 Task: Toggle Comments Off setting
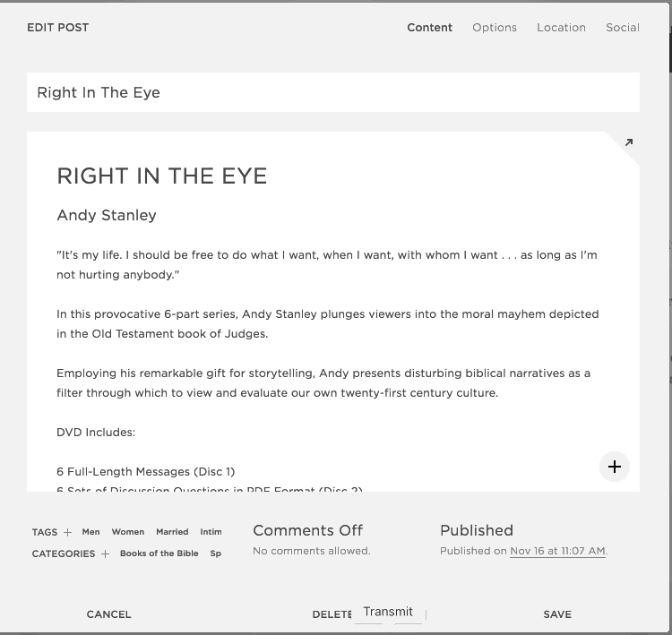point(307,530)
